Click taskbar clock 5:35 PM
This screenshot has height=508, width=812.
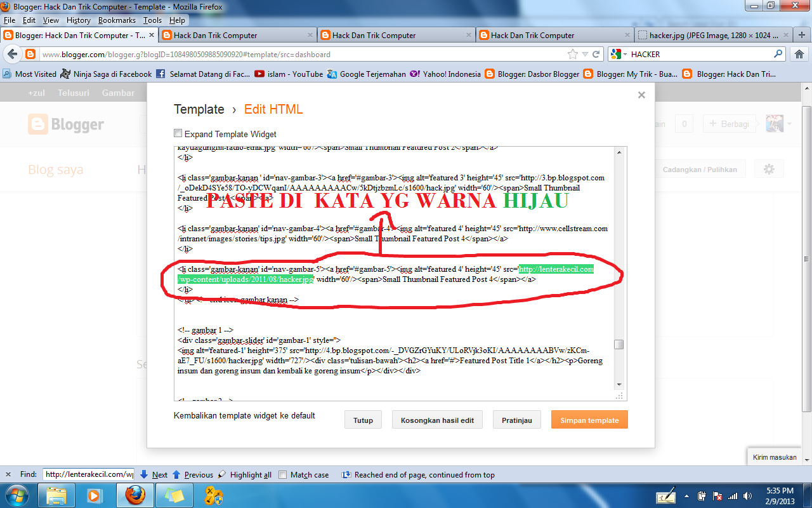point(780,491)
